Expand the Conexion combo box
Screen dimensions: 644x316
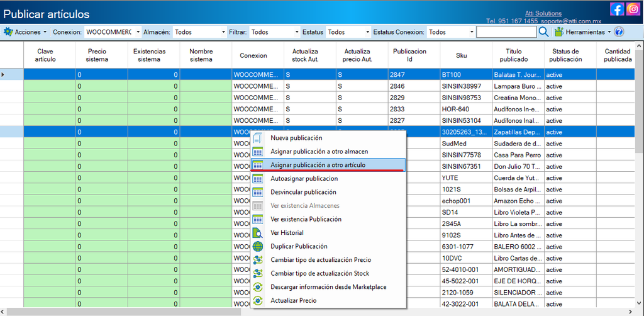[x=138, y=31]
